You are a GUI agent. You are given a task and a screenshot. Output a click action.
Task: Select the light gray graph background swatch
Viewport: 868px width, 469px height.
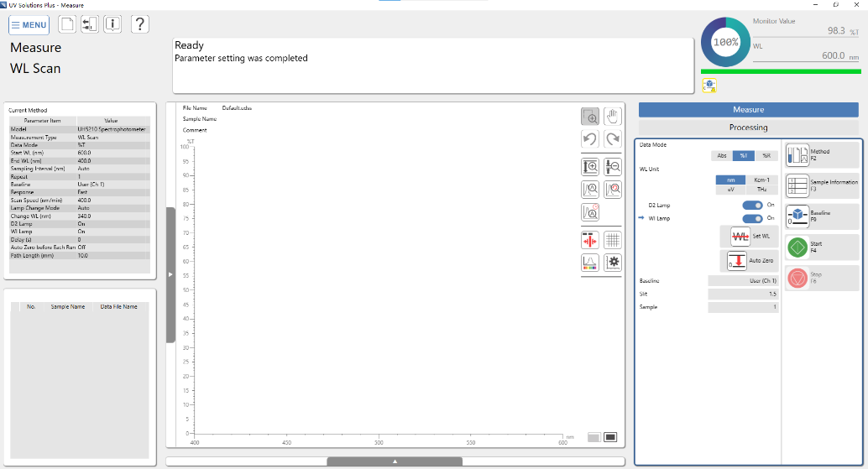tap(594, 437)
